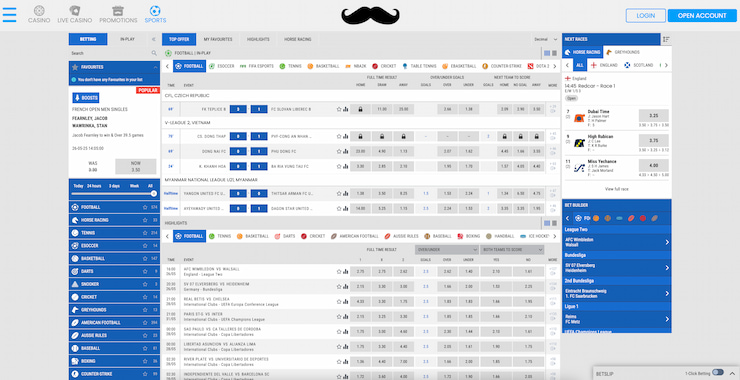The width and height of the screenshot is (740, 380).
Task: Click the mustache logo
Action: [x=370, y=16]
